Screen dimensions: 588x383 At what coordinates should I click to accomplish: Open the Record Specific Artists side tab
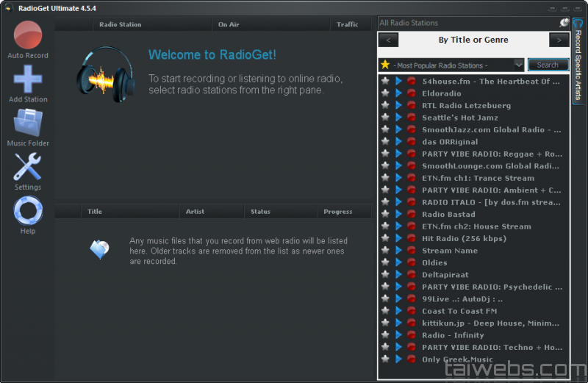click(x=578, y=62)
